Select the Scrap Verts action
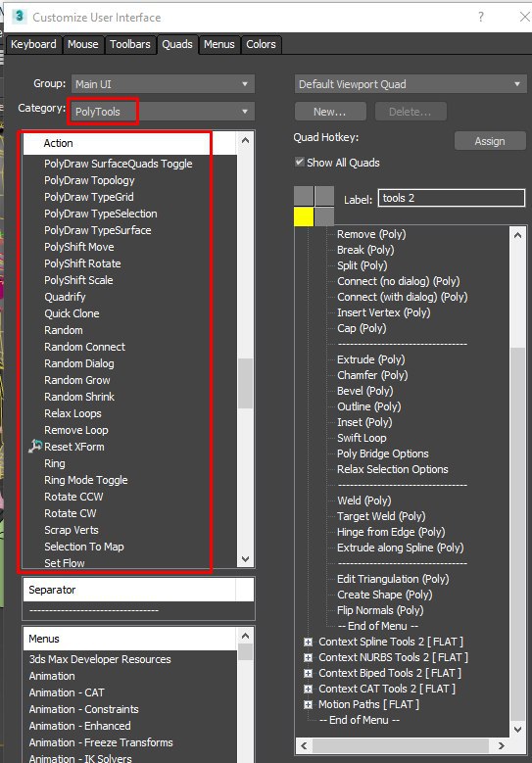532x763 pixels. tap(72, 530)
